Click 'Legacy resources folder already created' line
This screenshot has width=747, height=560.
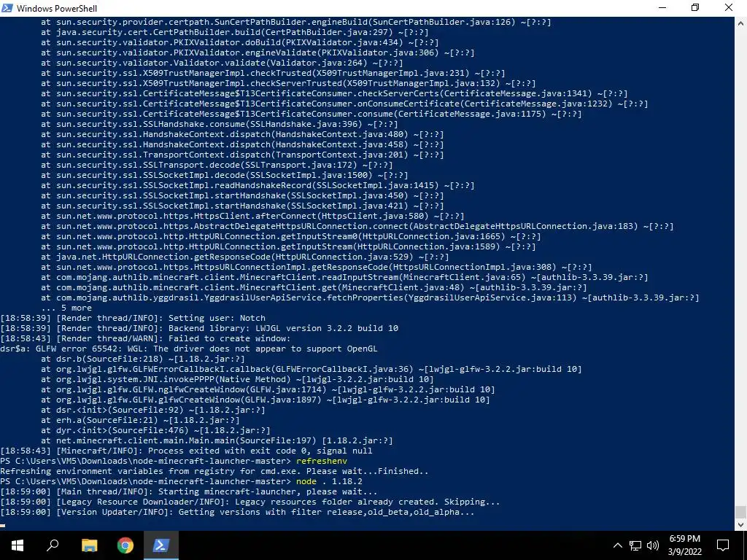(250, 502)
